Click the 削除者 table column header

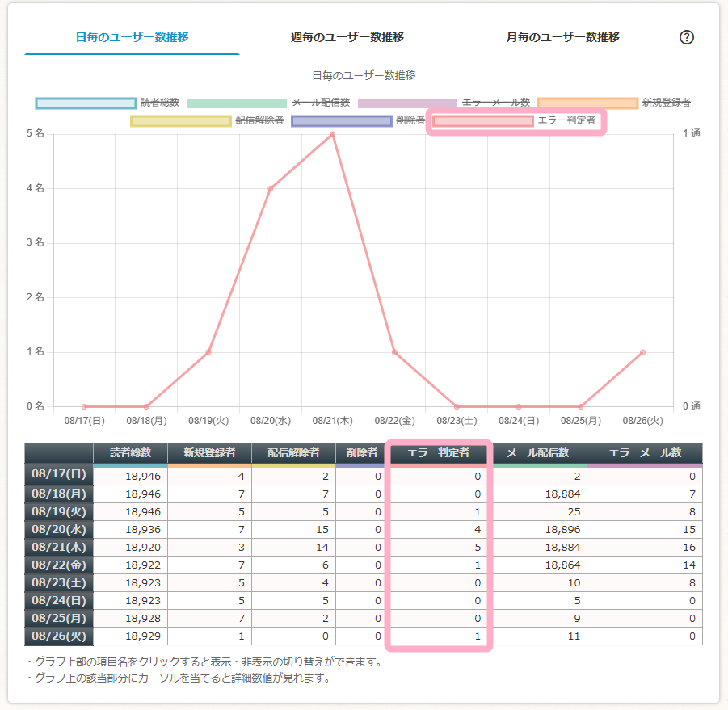(362, 453)
